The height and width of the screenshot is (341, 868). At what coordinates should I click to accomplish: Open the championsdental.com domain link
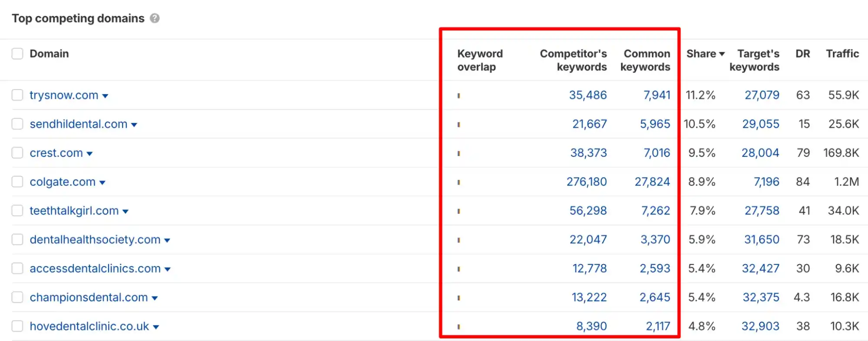click(x=89, y=297)
